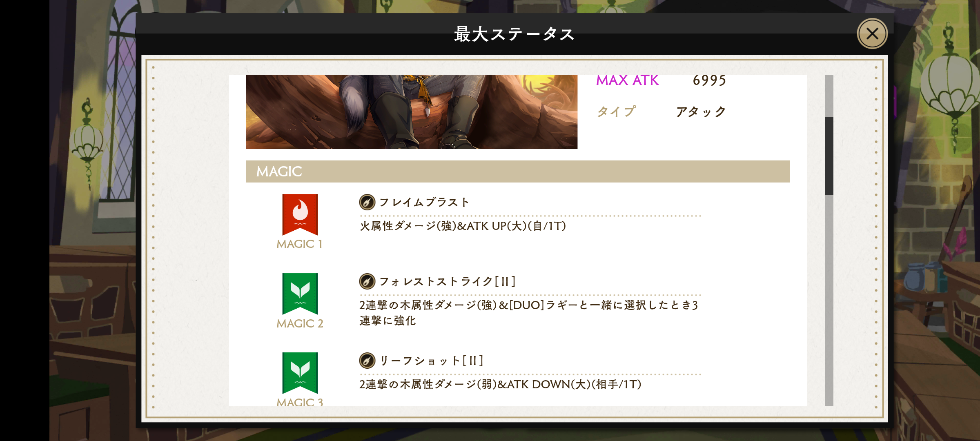Tap the green leaf MAGIC 3 banner icon
The width and height of the screenshot is (980, 441).
[x=300, y=373]
